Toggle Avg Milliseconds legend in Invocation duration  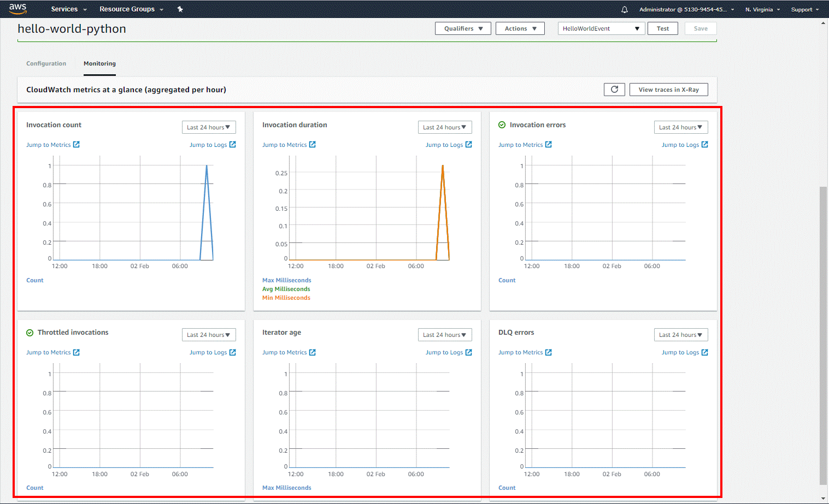(x=286, y=289)
